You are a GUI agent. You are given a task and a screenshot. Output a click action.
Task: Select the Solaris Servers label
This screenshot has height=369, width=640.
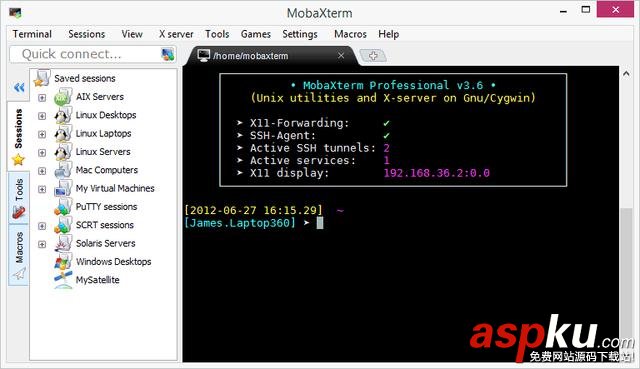tap(105, 244)
